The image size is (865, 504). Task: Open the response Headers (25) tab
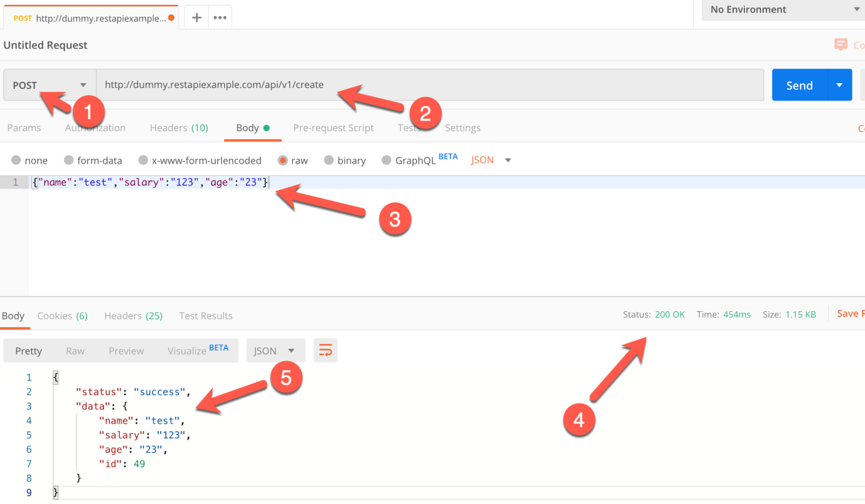[x=133, y=315]
